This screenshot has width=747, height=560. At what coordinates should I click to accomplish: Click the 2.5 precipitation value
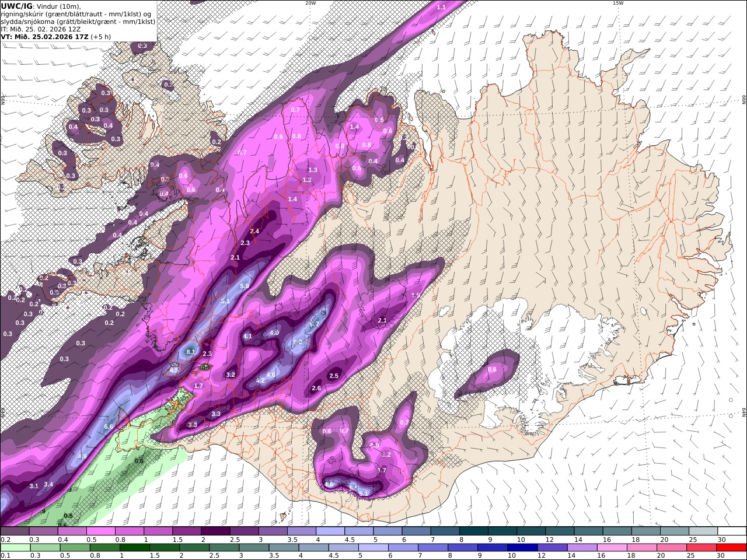334,376
